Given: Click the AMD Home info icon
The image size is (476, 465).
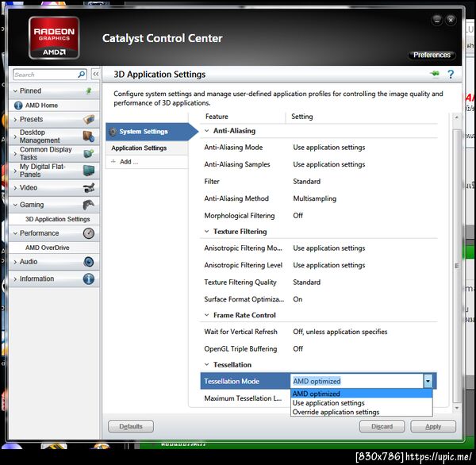Looking at the screenshot, I should pyautogui.click(x=18, y=106).
